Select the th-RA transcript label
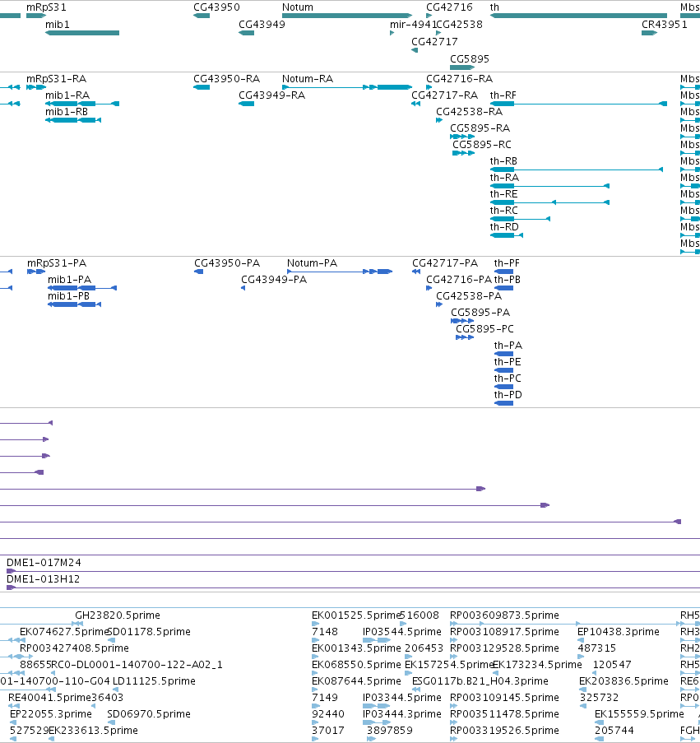The height and width of the screenshot is (743, 700). [x=504, y=178]
